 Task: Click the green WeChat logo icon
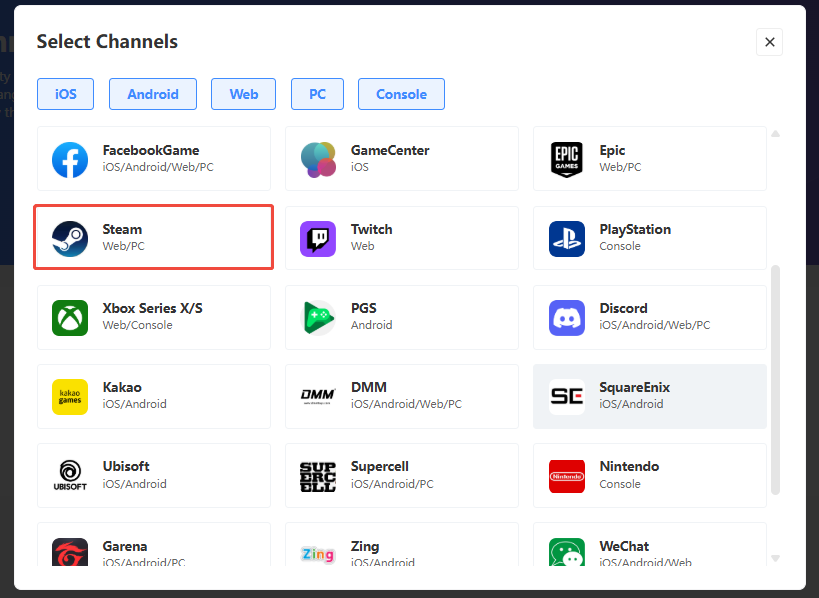point(567,552)
